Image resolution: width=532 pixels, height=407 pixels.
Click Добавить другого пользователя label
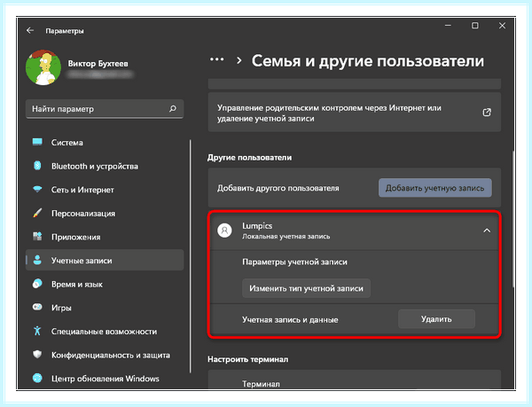click(278, 188)
